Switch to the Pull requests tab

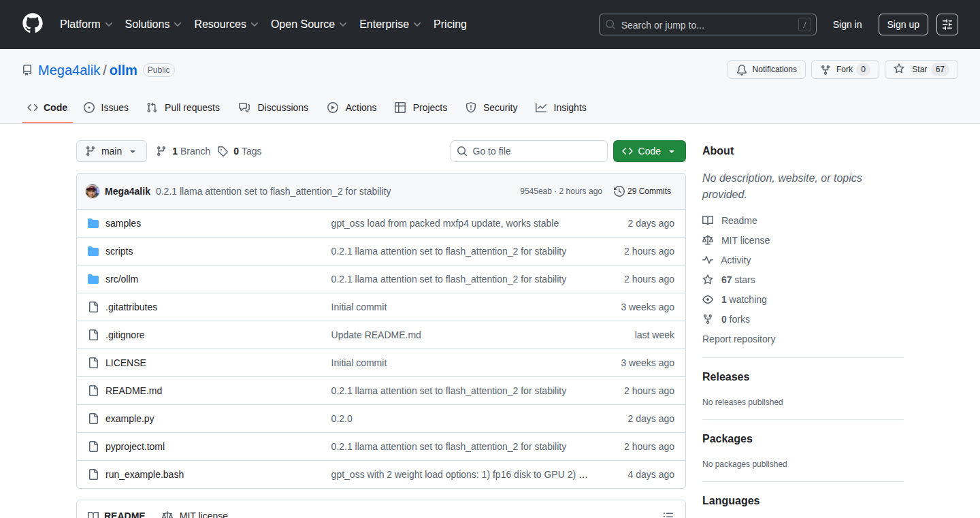point(183,108)
